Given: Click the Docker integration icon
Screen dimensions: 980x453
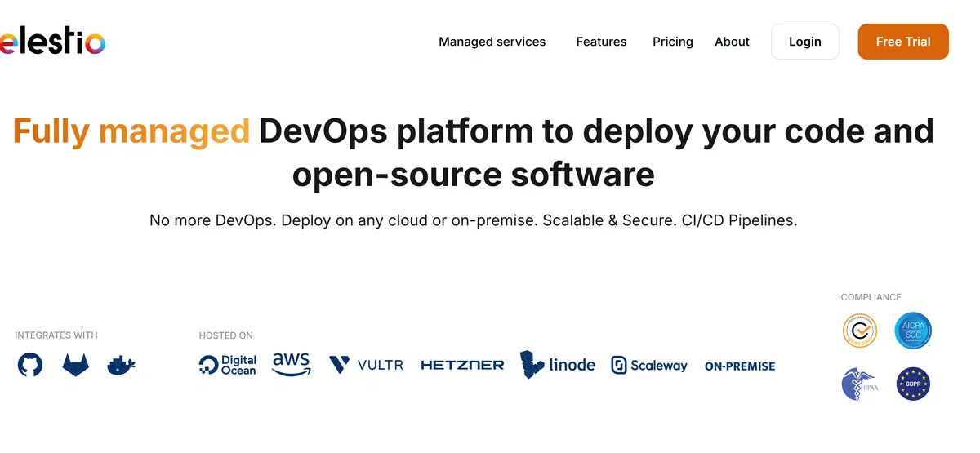Looking at the screenshot, I should (121, 365).
